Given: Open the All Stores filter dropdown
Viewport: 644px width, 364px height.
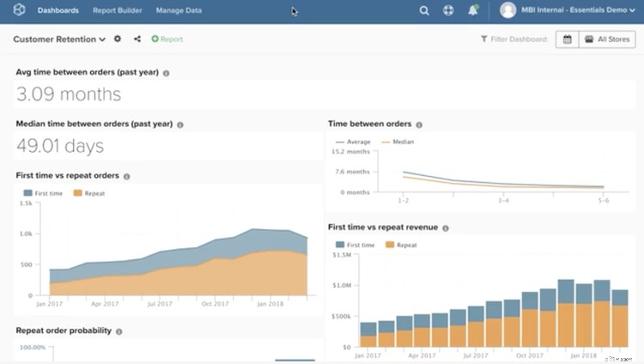Looking at the screenshot, I should click(607, 39).
